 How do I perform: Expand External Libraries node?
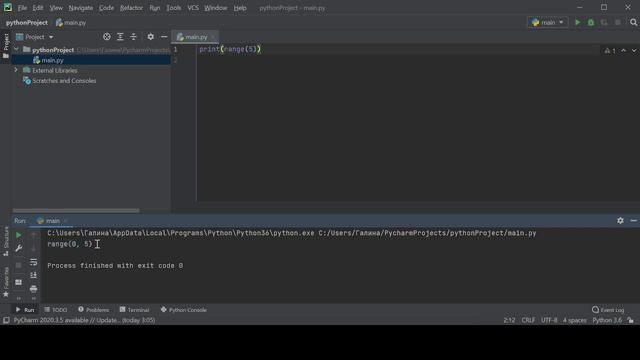tap(16, 70)
